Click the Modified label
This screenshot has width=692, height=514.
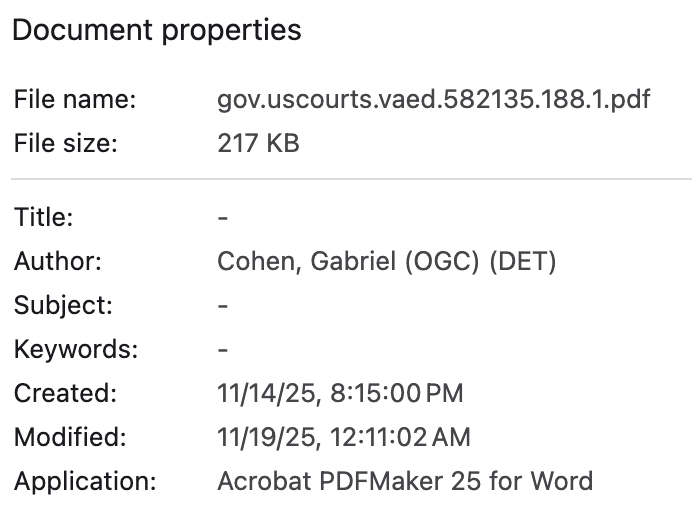(x=70, y=437)
